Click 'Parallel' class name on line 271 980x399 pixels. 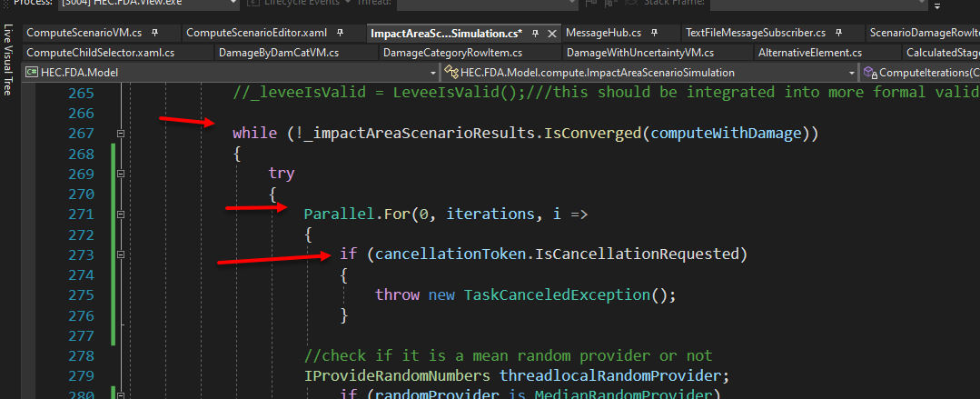tap(340, 214)
